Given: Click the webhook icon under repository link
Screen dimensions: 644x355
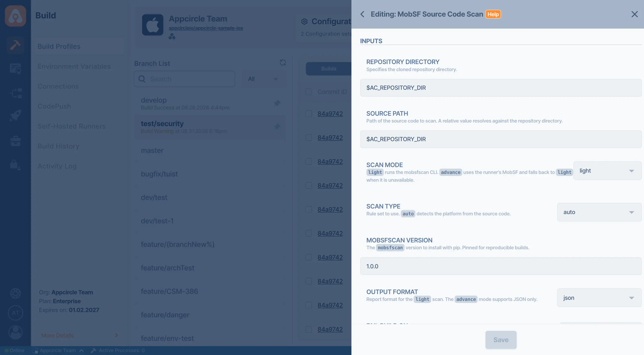Looking at the screenshot, I should click(x=172, y=37).
